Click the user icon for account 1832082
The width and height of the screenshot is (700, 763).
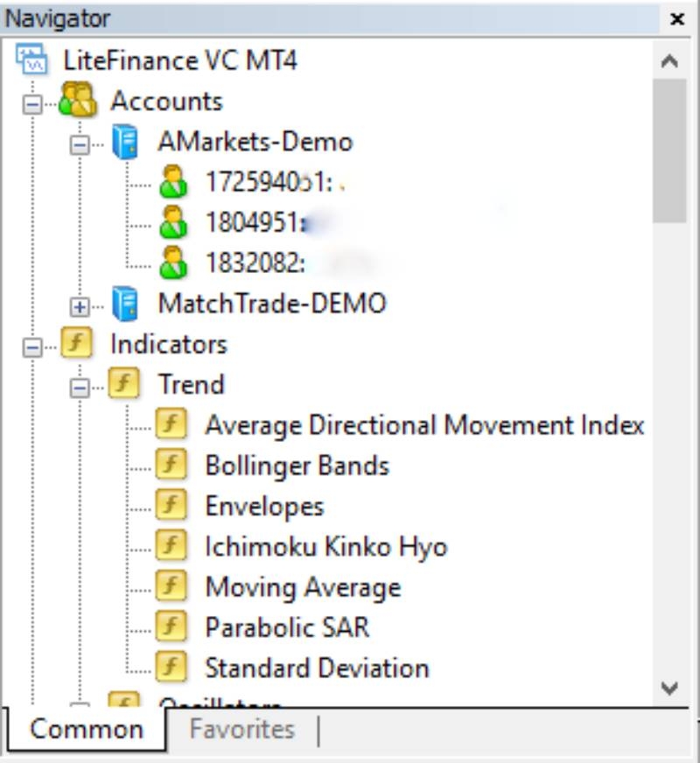[173, 262]
